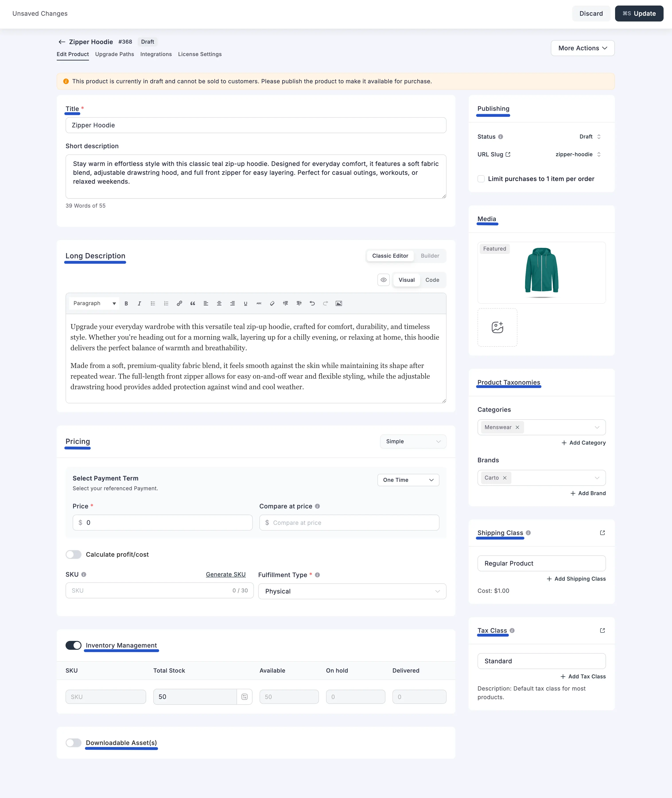Toggle italic text in the editor toolbar

click(x=140, y=303)
